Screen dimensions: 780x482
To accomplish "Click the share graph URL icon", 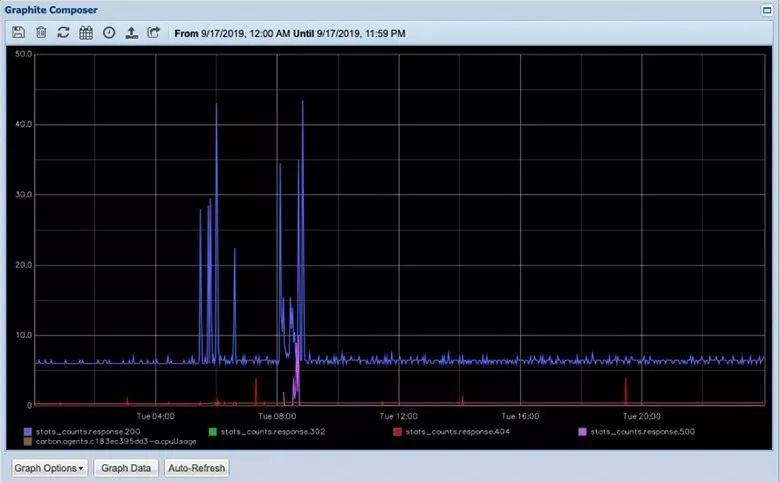I will (x=153, y=33).
